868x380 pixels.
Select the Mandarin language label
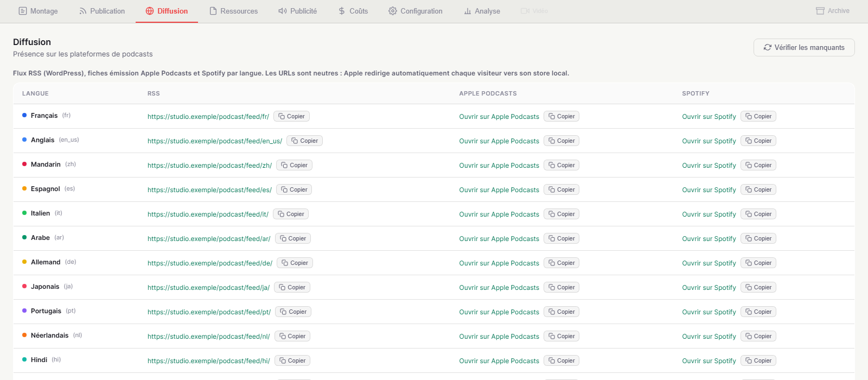pos(46,164)
